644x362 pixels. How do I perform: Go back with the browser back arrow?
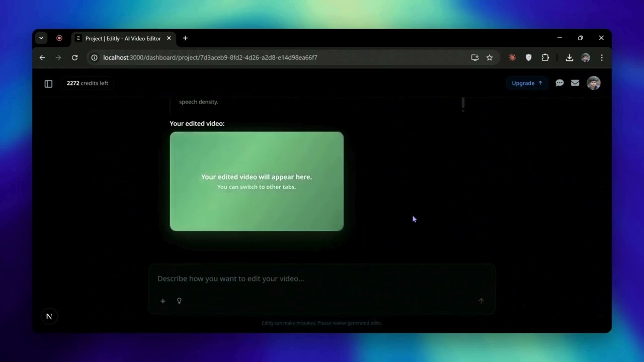[42, 58]
